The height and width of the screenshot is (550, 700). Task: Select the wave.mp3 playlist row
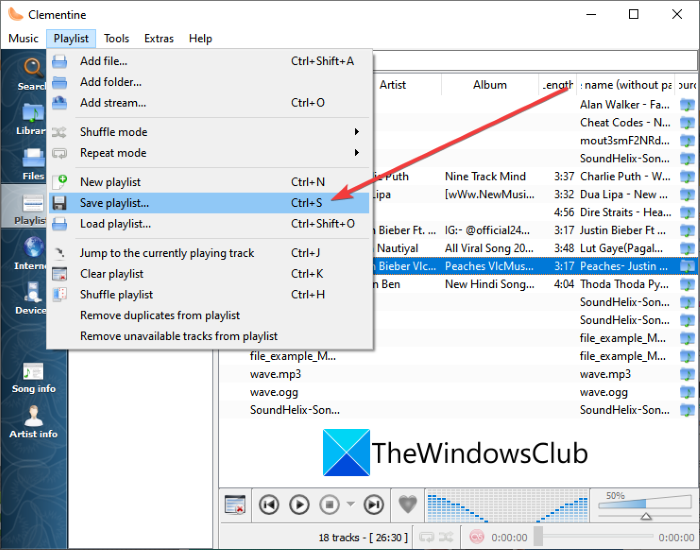click(x=458, y=374)
